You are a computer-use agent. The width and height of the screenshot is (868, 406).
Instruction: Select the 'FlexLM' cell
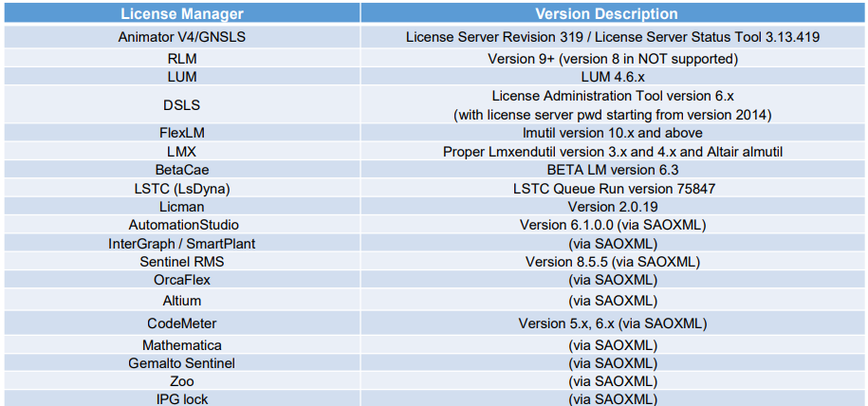point(182,134)
